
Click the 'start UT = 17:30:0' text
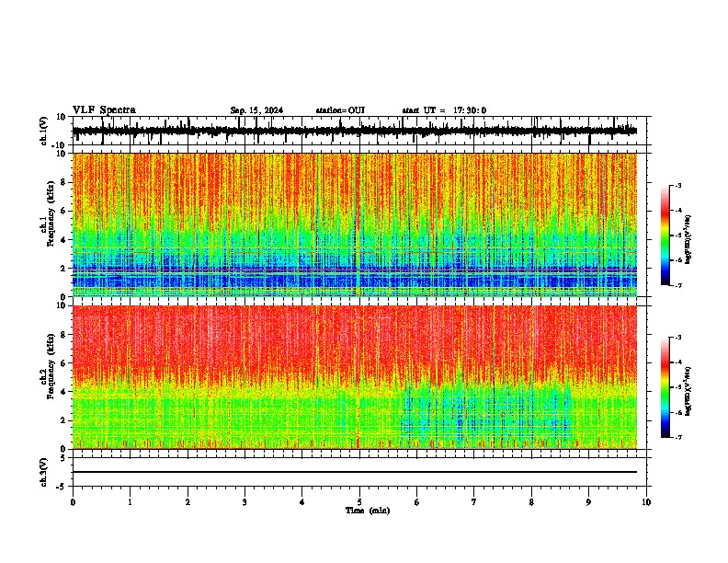(444, 110)
